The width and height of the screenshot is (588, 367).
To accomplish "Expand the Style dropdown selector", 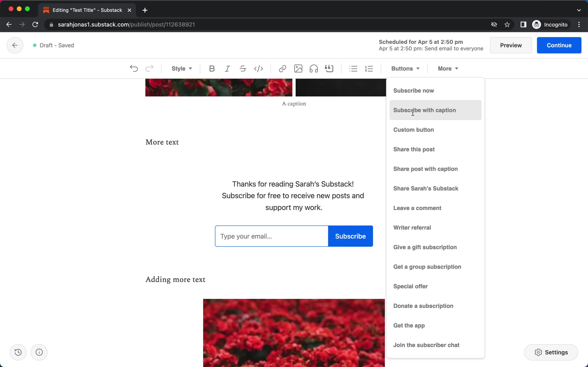I will point(181,68).
